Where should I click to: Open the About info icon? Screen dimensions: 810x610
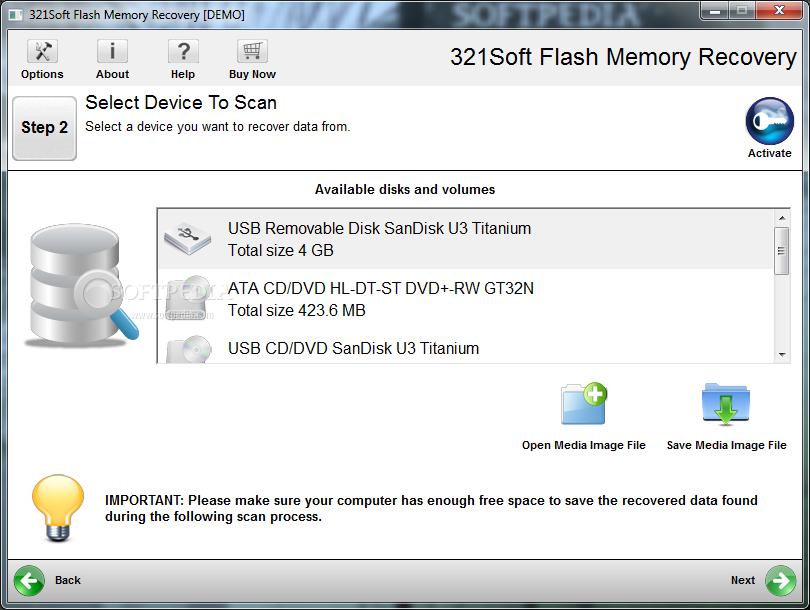tap(112, 51)
